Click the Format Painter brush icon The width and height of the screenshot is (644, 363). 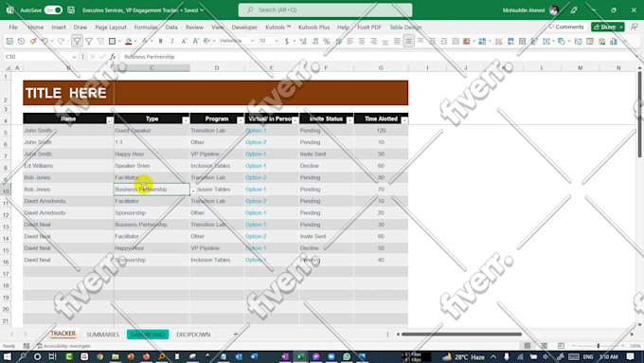(33, 41)
